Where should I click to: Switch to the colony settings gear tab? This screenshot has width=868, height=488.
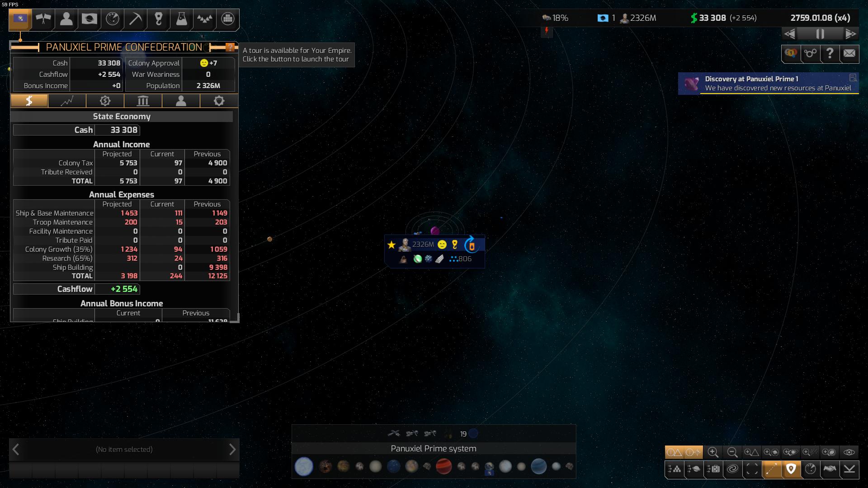point(219,100)
